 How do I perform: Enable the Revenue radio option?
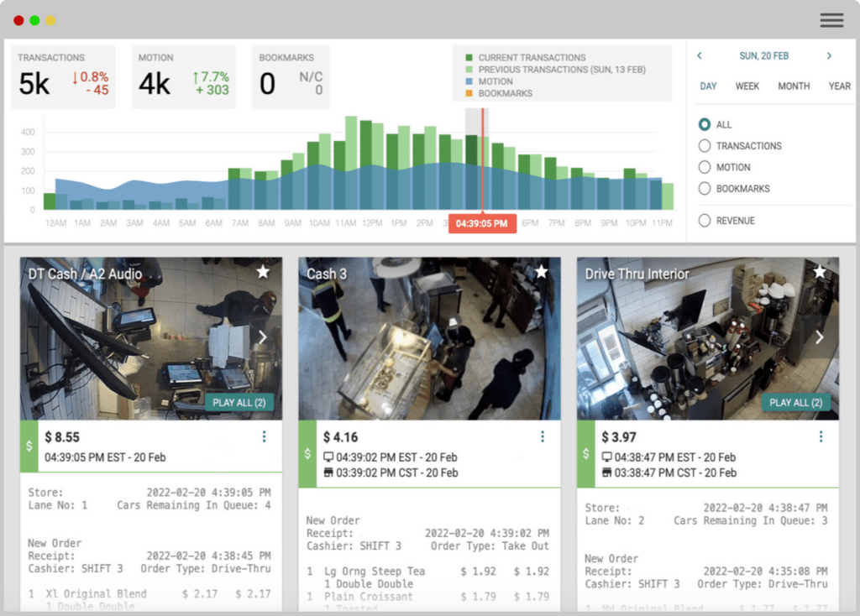[x=705, y=221]
